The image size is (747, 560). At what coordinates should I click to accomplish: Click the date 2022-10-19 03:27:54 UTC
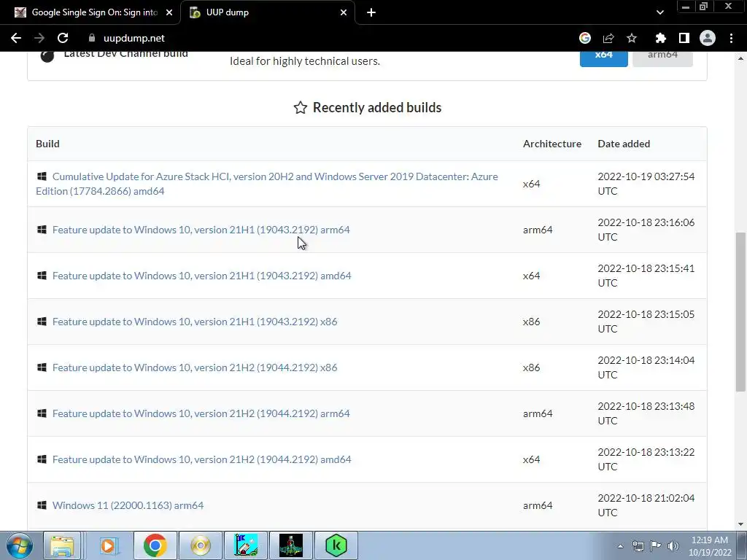point(646,184)
